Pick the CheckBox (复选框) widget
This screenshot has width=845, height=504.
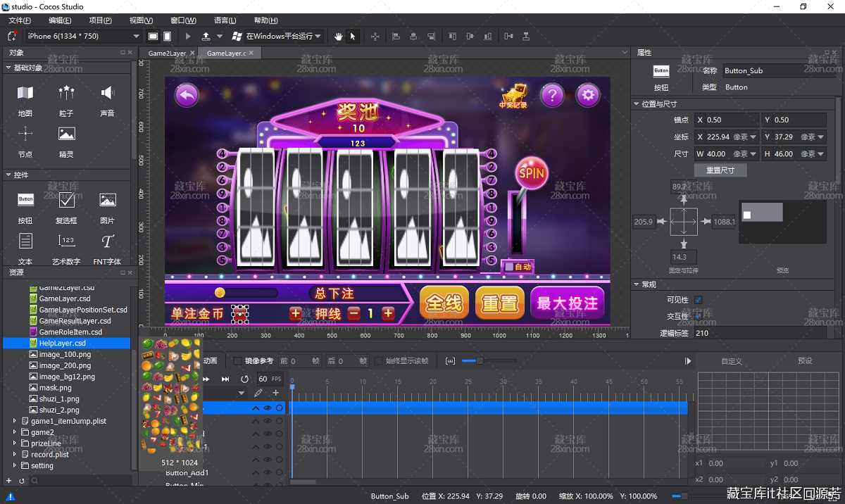pos(66,200)
